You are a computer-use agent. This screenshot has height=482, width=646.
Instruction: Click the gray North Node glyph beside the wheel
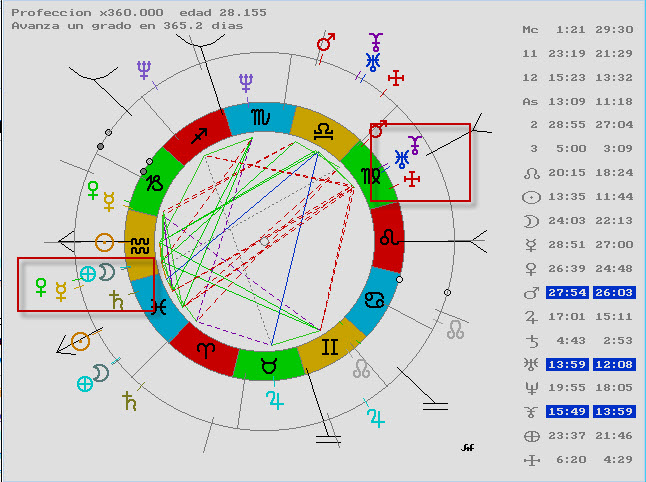(455, 327)
